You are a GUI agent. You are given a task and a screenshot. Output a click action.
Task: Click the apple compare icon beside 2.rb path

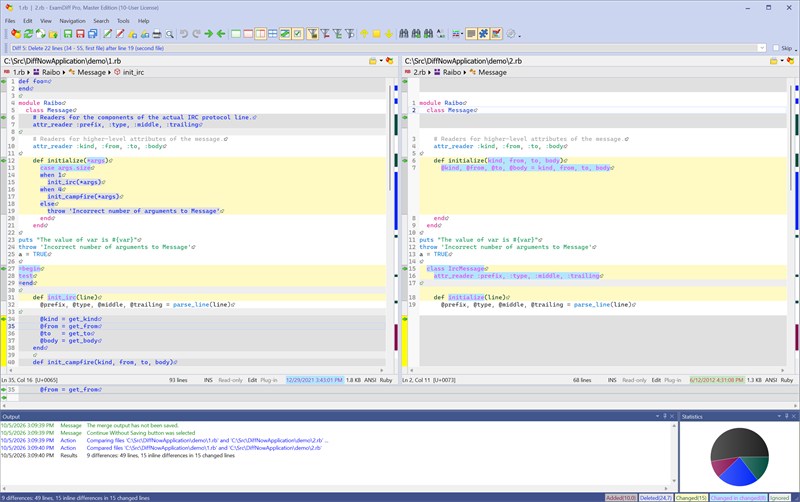[790, 61]
